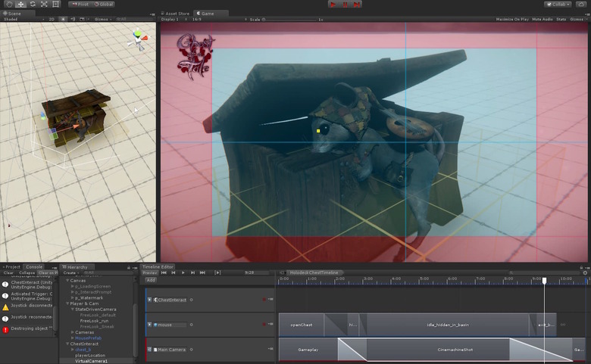
Task: Expand the Cameras node in Hierarchy
Action: 70,332
